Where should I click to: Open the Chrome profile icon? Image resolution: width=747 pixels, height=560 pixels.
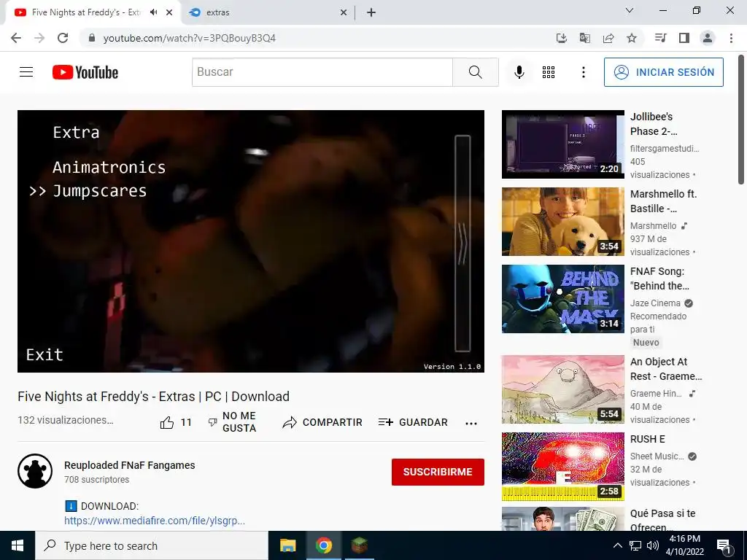pos(708,38)
